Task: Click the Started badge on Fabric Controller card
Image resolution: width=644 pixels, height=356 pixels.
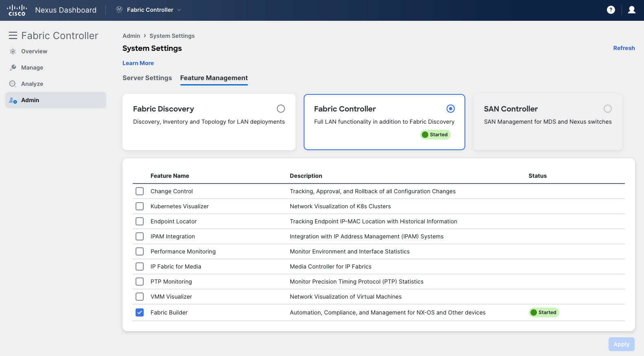Action: [435, 135]
